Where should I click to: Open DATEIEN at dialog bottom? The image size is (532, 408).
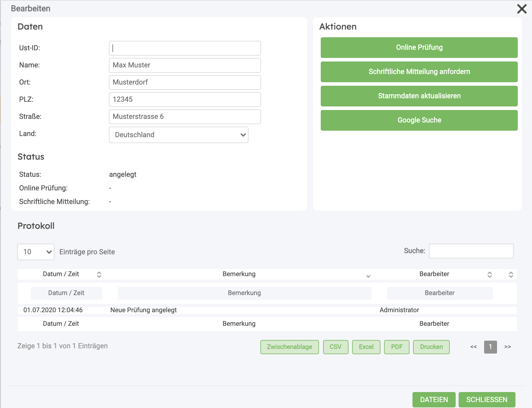tap(434, 400)
